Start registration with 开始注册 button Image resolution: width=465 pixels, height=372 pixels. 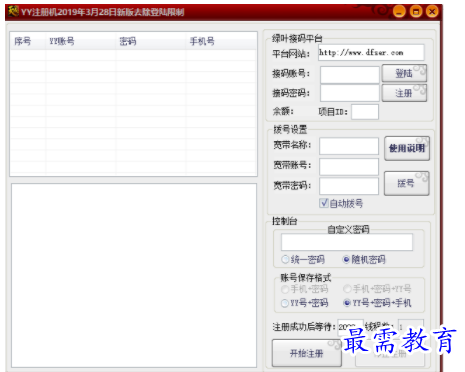coord(307,353)
